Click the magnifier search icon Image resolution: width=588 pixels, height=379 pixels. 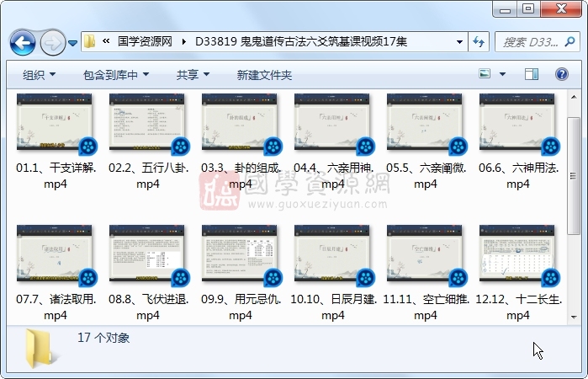pos(569,41)
